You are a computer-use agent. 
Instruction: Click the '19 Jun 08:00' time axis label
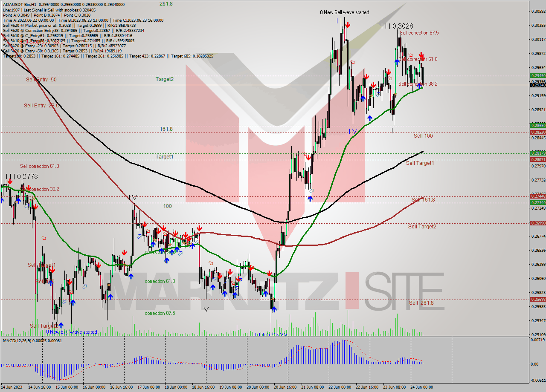231,387
